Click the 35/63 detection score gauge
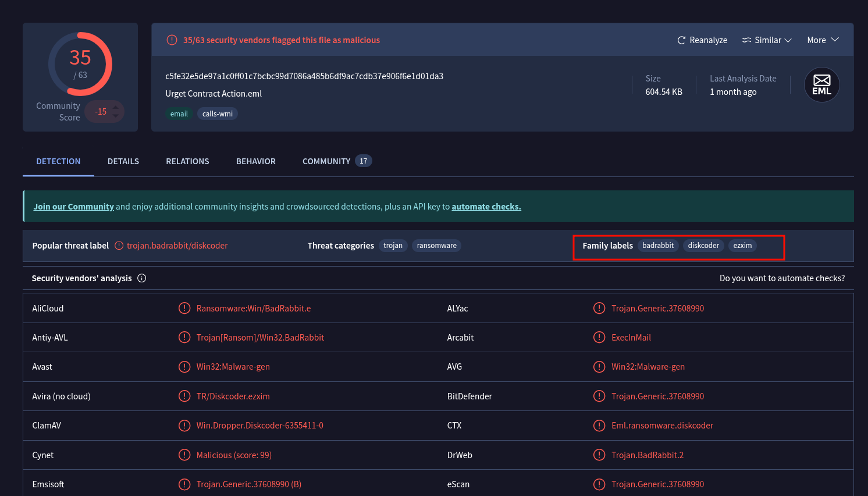868x496 pixels. point(80,64)
